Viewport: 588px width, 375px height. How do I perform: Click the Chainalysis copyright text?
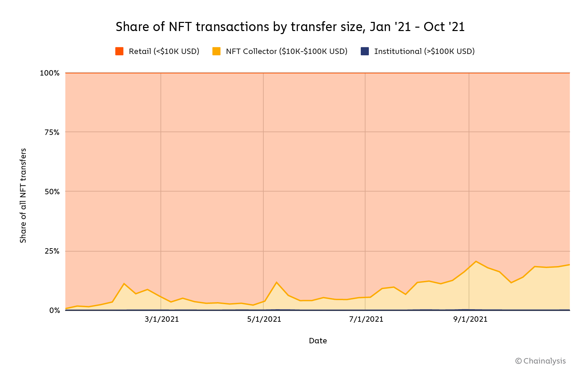pyautogui.click(x=540, y=361)
